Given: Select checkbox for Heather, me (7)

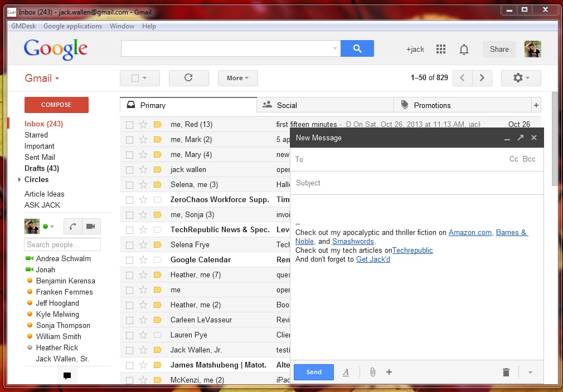Looking at the screenshot, I should tap(130, 275).
